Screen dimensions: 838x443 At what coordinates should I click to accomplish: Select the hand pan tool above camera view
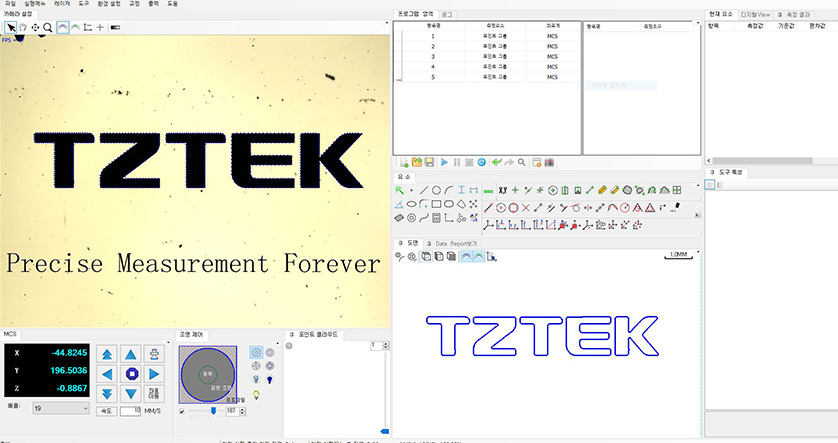[x=23, y=27]
